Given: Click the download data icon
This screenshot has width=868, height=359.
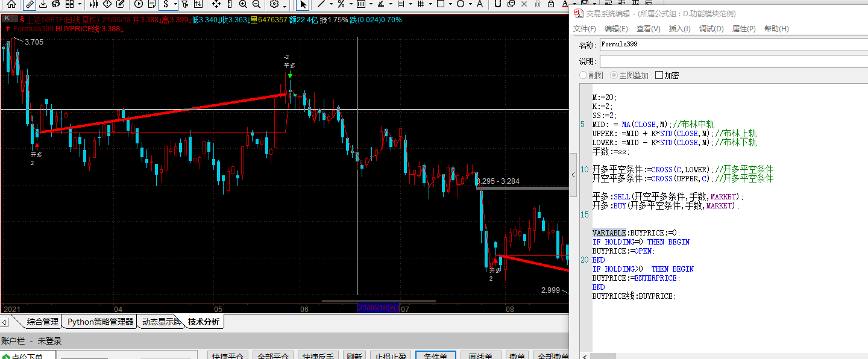Looking at the screenshot, I should pos(43,4).
